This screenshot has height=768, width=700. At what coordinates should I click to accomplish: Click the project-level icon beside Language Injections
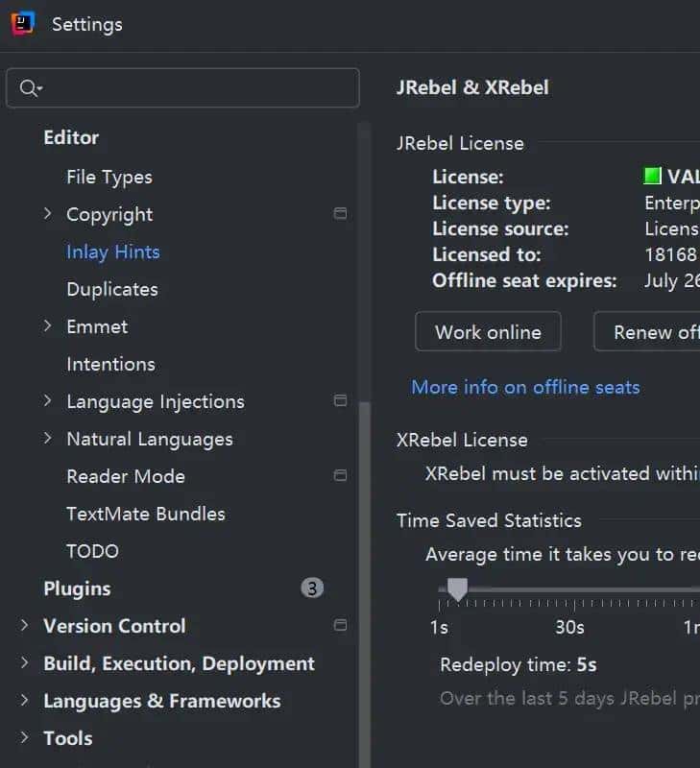340,400
